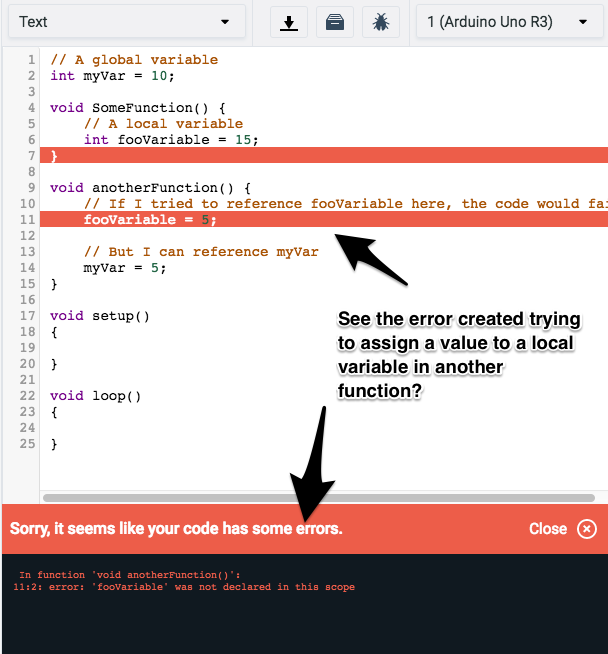The image size is (608, 654).
Task: Click 'void SomeFunction() {' line
Action: pos(138,108)
